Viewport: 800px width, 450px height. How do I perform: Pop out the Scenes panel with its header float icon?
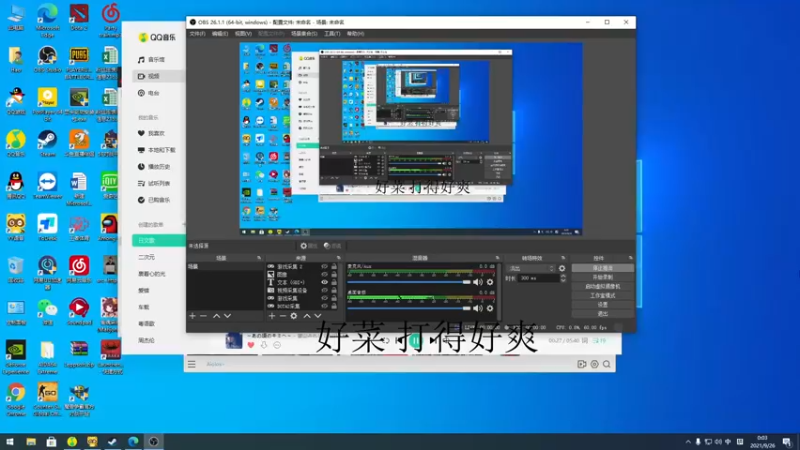click(259, 258)
